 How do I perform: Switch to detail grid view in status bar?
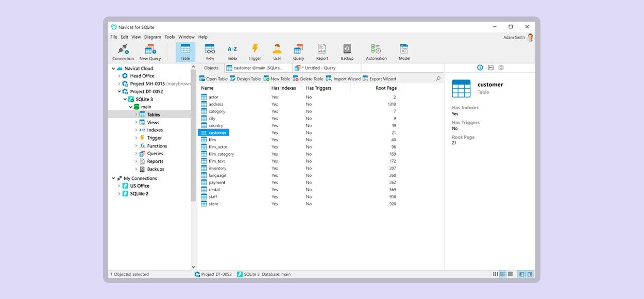point(511,274)
